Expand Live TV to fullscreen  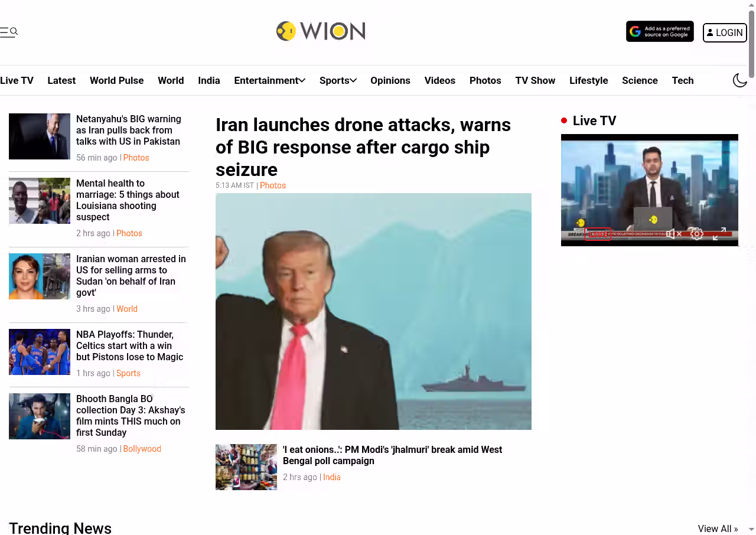pos(719,234)
